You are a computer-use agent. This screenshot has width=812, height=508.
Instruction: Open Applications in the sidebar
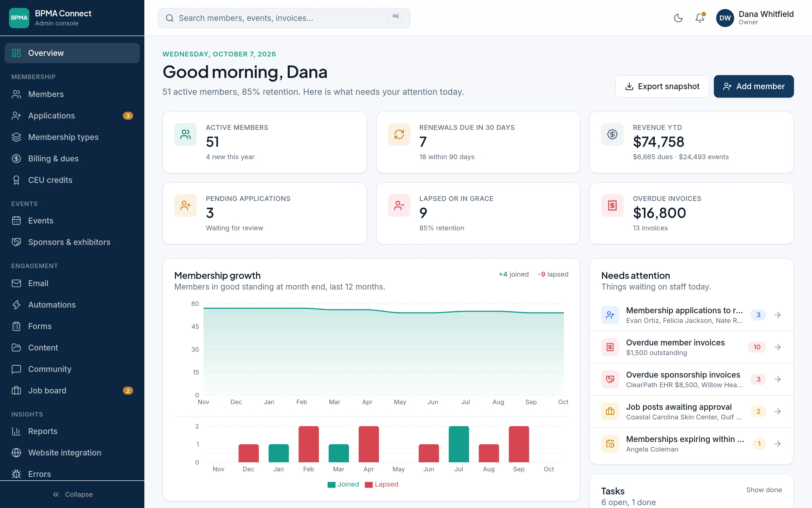(72, 116)
